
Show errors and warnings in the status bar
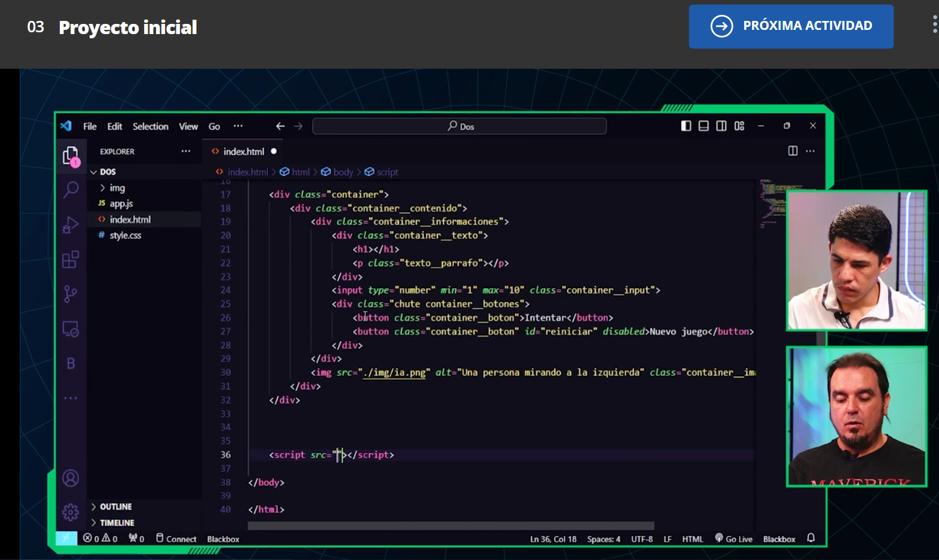point(100,538)
